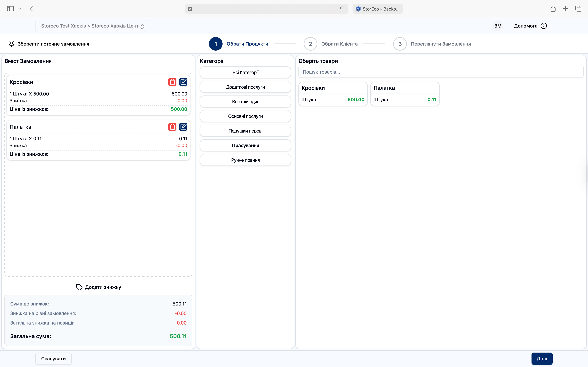
Task: Go to step 3 Переглянути Замовлення
Action: pos(400,44)
